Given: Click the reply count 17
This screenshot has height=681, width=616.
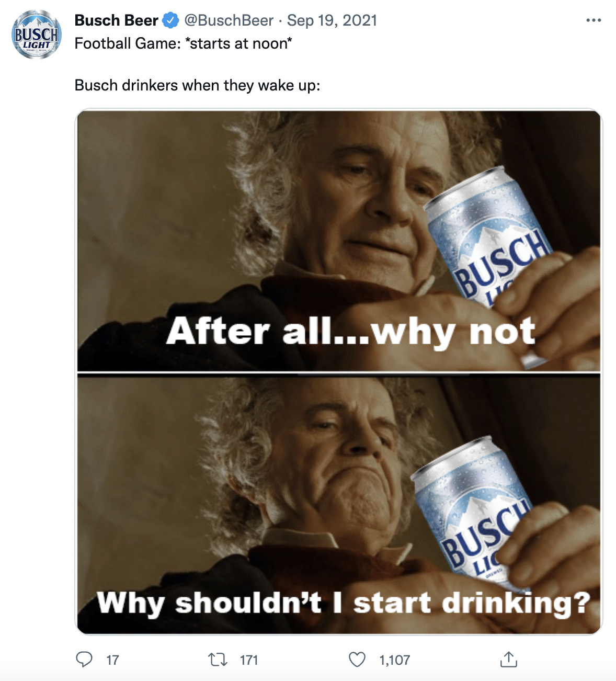Looking at the screenshot, I should 112,660.
